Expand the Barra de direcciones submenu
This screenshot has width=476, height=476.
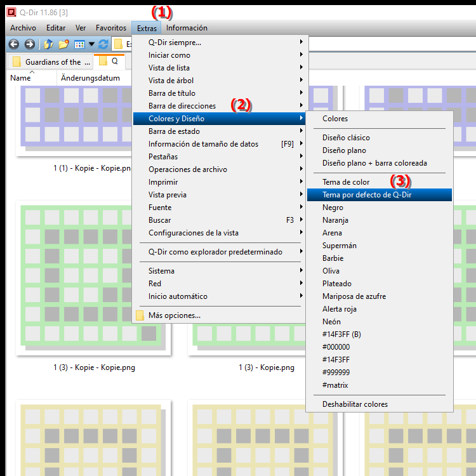(x=219, y=106)
